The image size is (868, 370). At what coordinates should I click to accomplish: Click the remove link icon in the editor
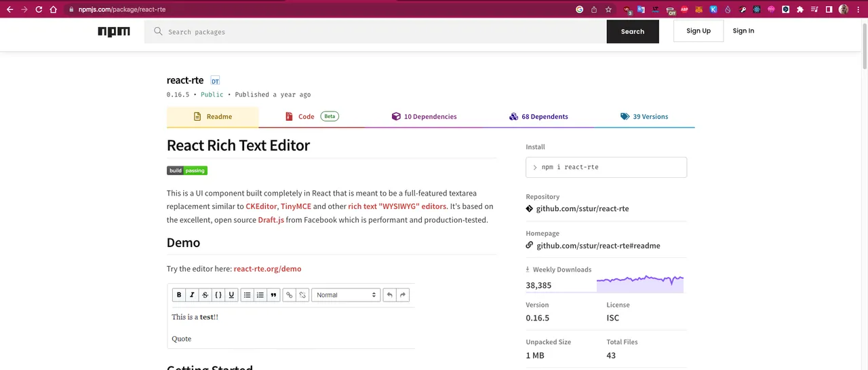[x=303, y=295]
